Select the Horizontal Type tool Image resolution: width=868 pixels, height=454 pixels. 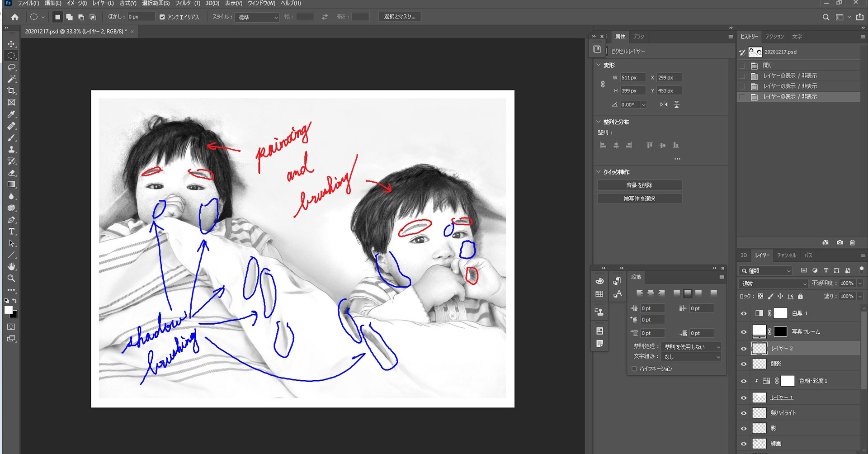11,232
